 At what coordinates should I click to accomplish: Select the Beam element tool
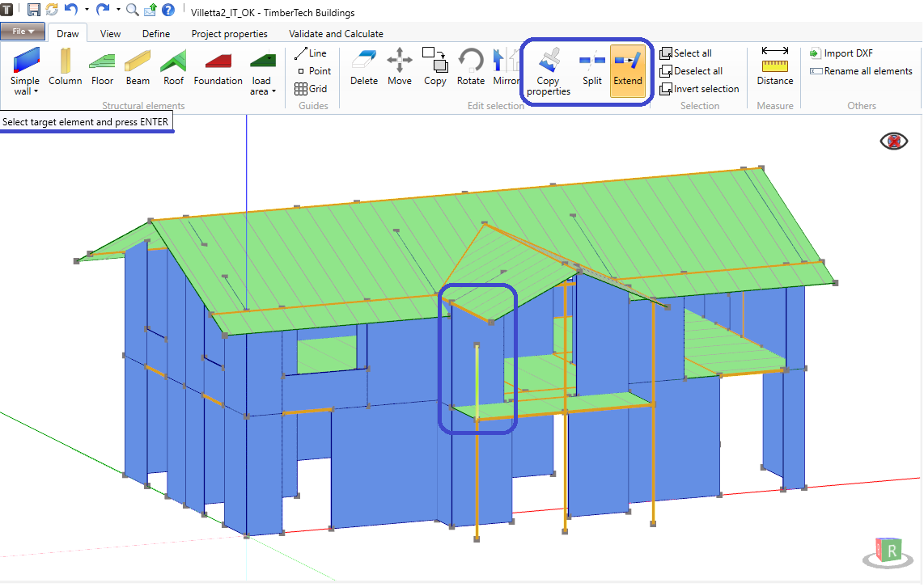click(138, 68)
